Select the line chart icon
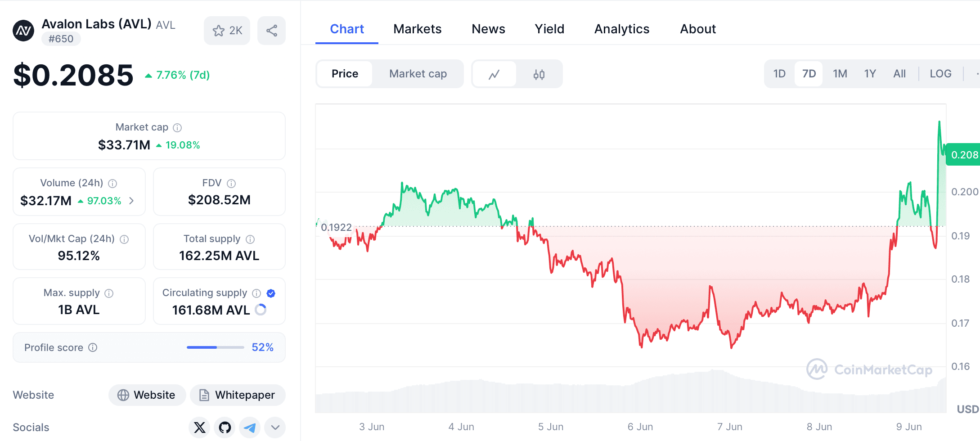Viewport: 980px width, 441px height. tap(494, 73)
